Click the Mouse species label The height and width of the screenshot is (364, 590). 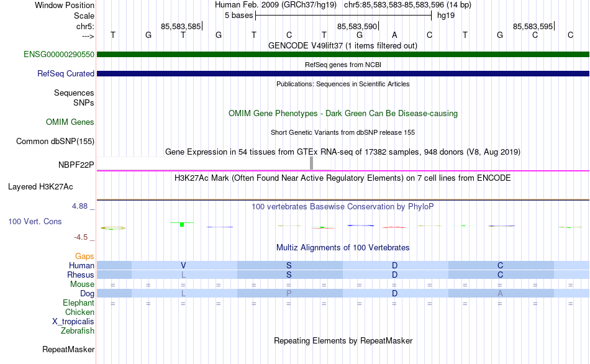tap(82, 284)
